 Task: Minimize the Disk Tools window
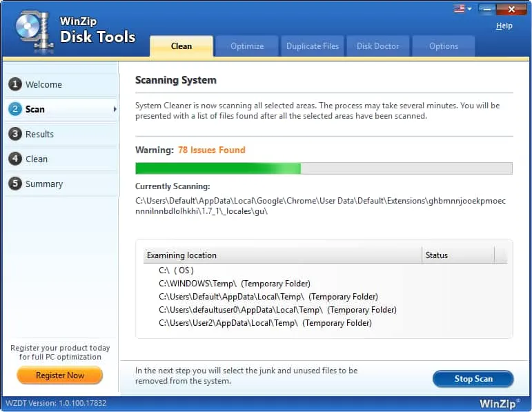click(487, 9)
